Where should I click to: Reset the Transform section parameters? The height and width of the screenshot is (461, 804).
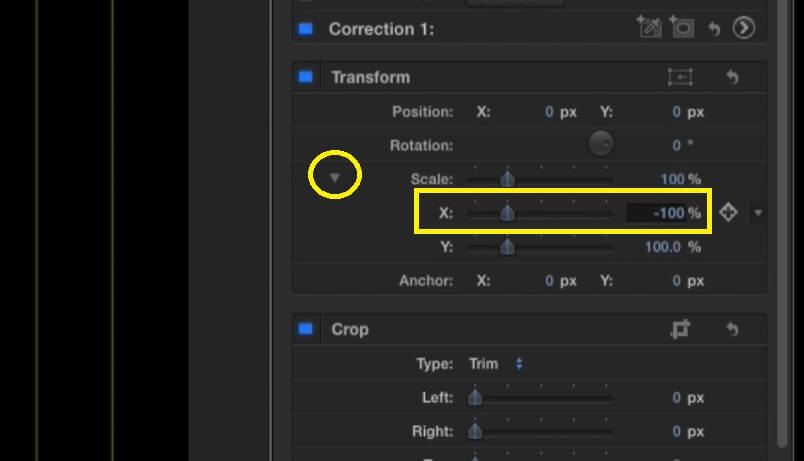click(732, 77)
